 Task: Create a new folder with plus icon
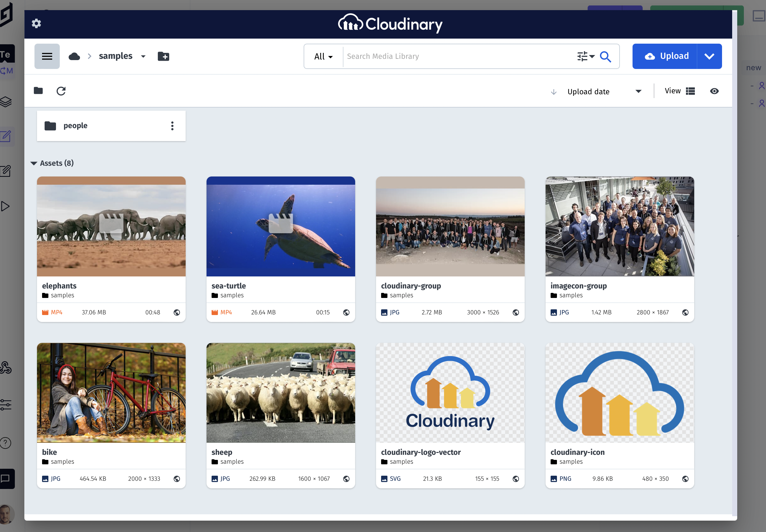coord(163,56)
